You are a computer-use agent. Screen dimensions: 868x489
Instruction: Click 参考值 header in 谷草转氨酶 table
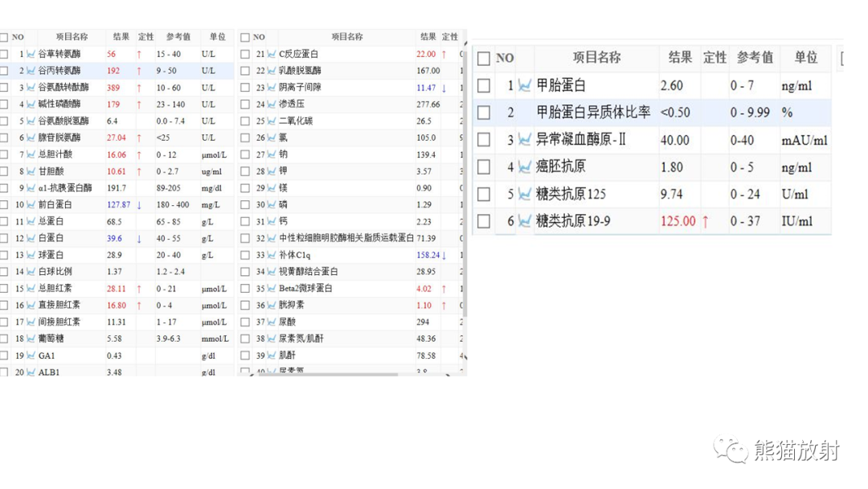click(x=178, y=37)
